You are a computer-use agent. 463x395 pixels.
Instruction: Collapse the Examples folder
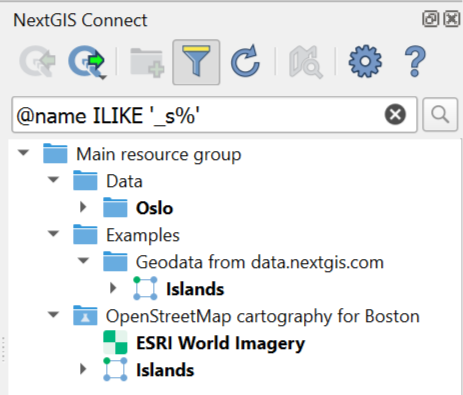(x=53, y=234)
